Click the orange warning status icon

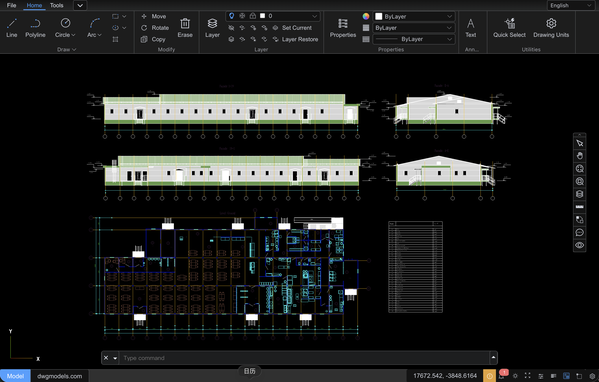(489, 376)
